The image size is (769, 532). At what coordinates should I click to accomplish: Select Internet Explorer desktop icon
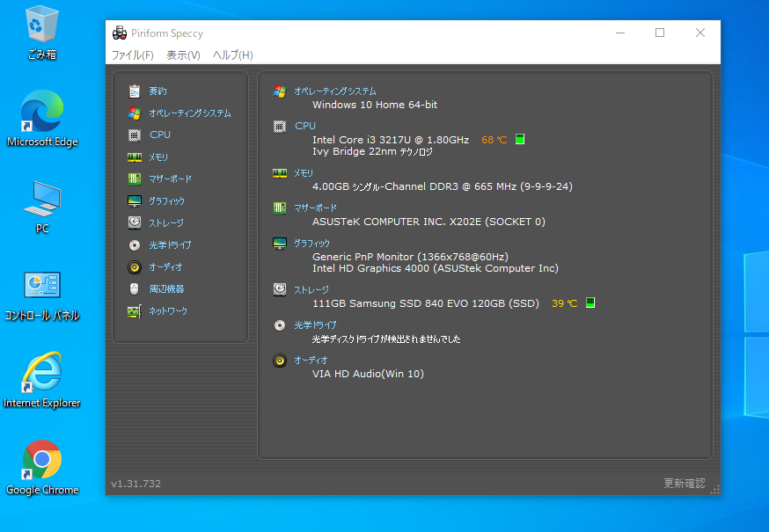point(42,380)
